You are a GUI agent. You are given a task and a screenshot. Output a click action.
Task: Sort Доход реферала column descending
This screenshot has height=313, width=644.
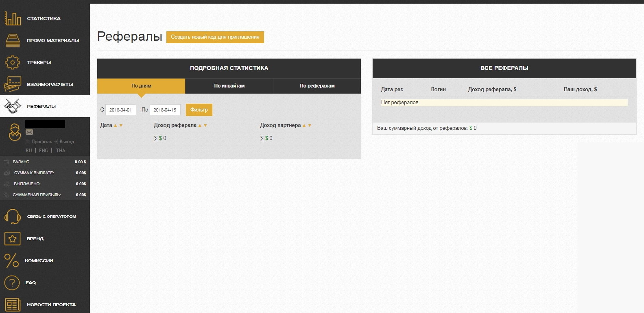205,125
